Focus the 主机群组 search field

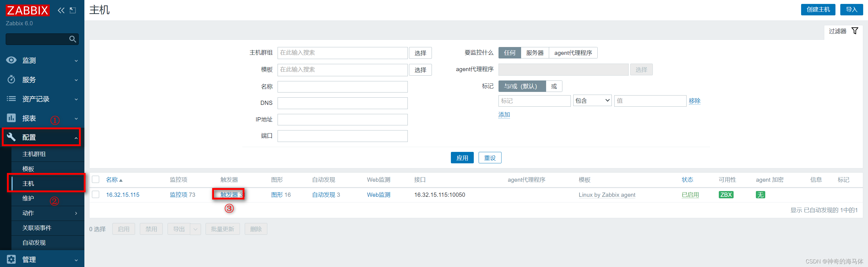tap(342, 53)
